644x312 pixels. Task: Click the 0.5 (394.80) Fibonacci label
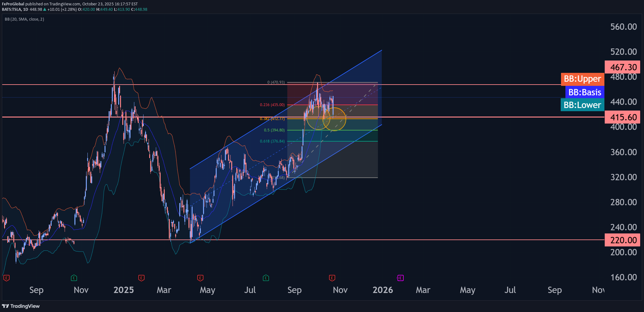click(274, 130)
